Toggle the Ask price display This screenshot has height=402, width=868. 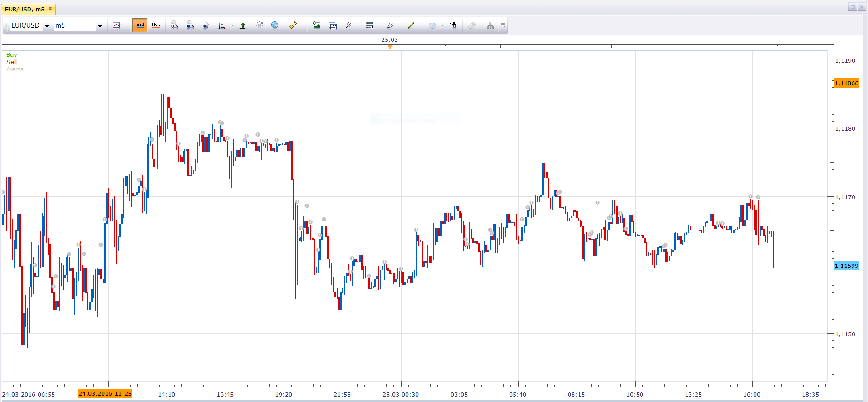click(x=156, y=25)
